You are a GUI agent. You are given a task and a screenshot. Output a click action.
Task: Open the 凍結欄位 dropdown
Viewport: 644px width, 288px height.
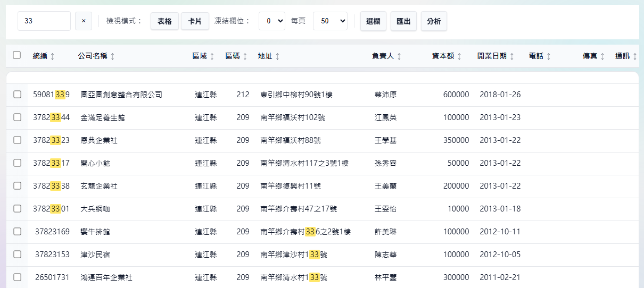pos(271,21)
